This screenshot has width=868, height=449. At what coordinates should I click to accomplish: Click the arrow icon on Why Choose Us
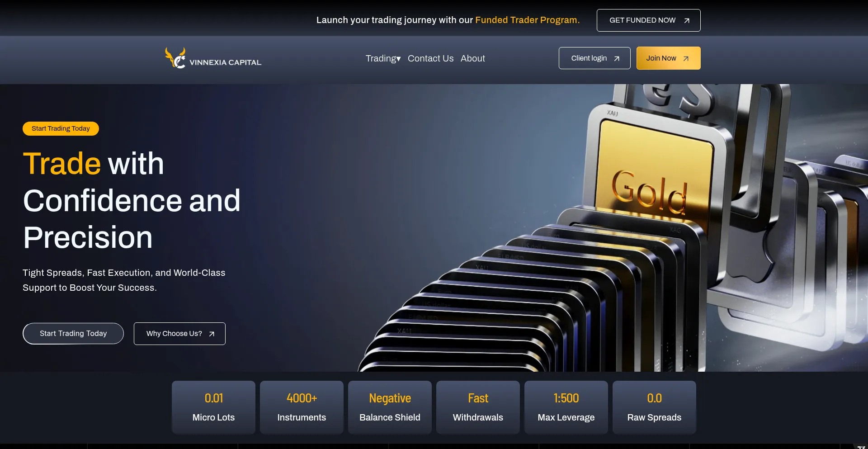[x=212, y=334]
